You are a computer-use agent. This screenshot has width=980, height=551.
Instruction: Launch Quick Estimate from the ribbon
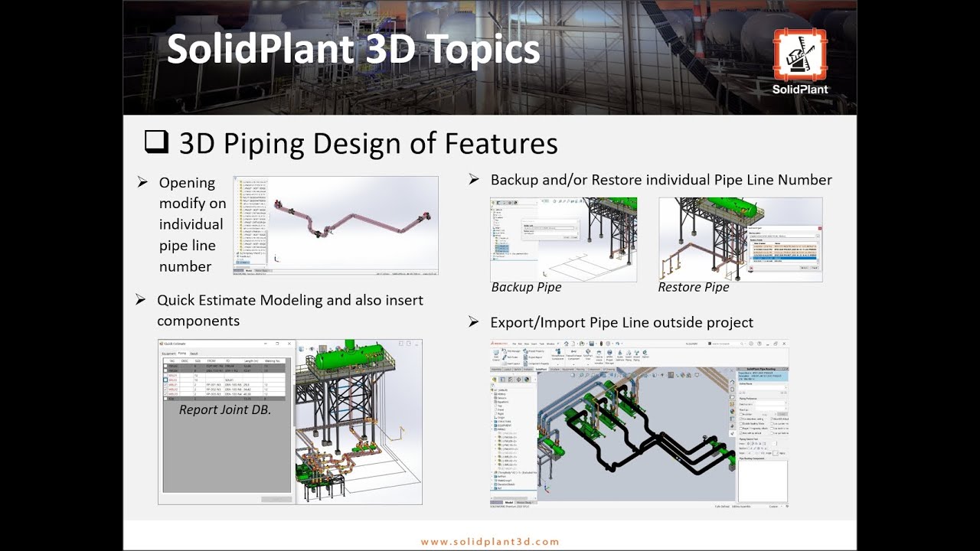click(619, 355)
